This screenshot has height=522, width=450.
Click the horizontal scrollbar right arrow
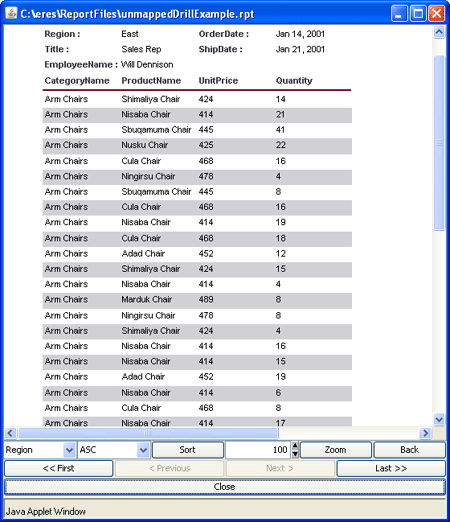(425, 433)
